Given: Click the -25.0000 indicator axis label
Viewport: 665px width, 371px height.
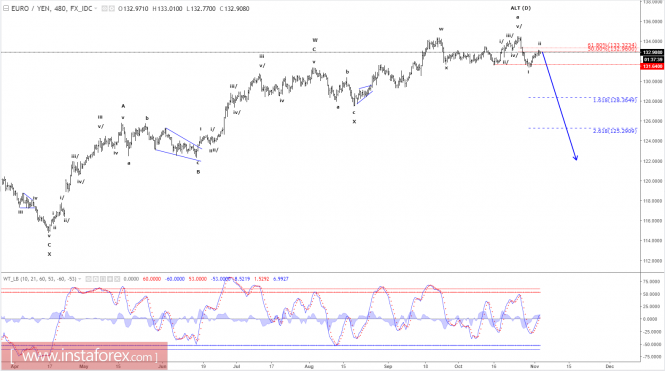Looking at the screenshot, I should click(x=652, y=332).
